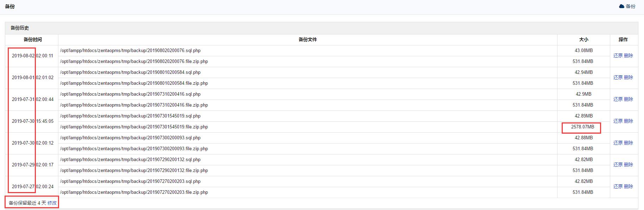Delete the 2019-07-31 02:00:44 backup
Image resolution: width=644 pixels, height=210 pixels.
coord(629,99)
